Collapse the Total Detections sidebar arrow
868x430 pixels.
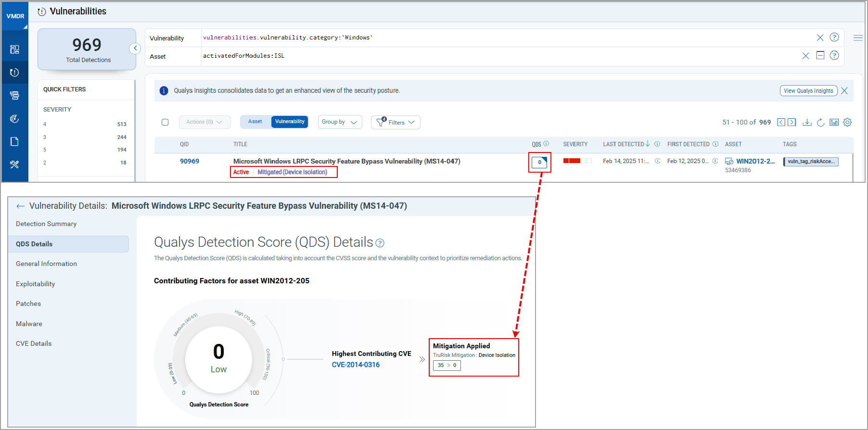(135, 48)
